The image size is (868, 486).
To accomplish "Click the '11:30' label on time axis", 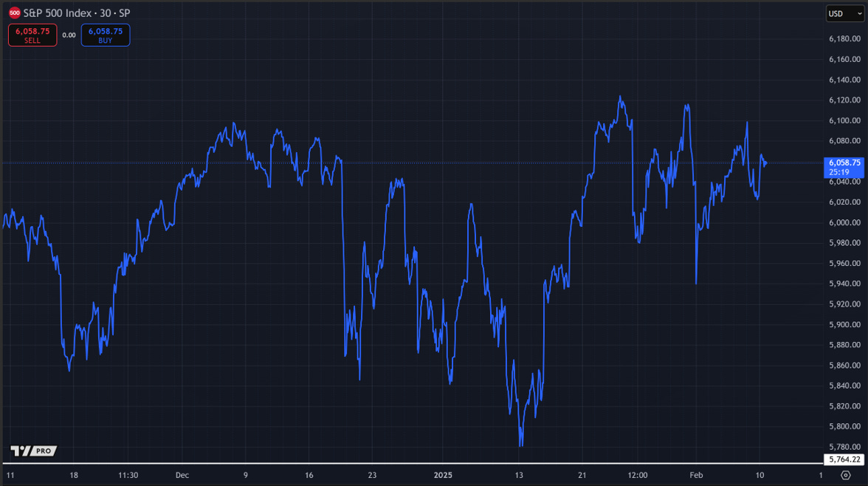I will [128, 475].
